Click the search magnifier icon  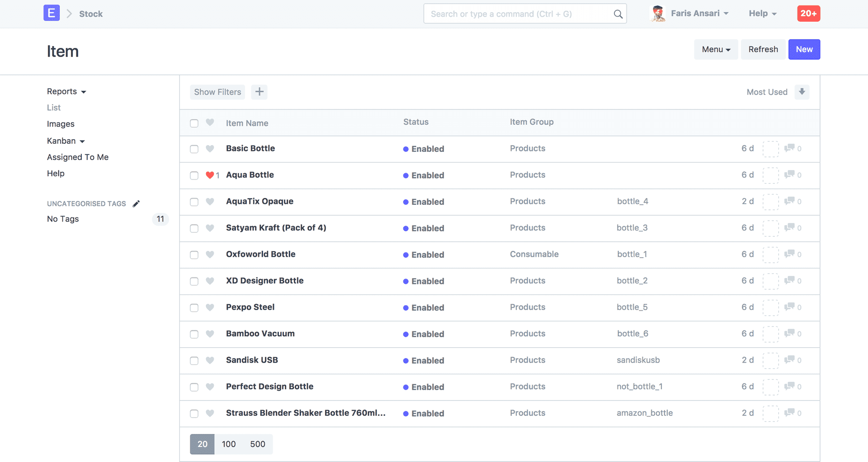[x=618, y=14]
